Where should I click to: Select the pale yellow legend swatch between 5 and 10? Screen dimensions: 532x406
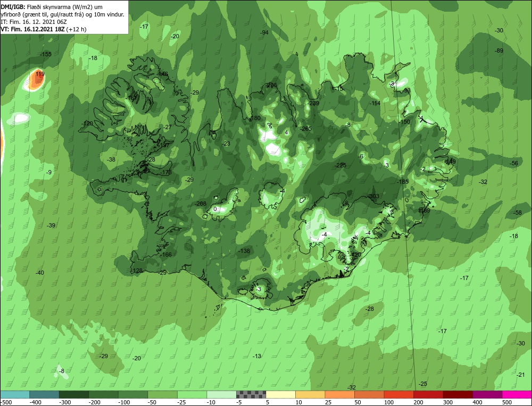click(x=280, y=395)
